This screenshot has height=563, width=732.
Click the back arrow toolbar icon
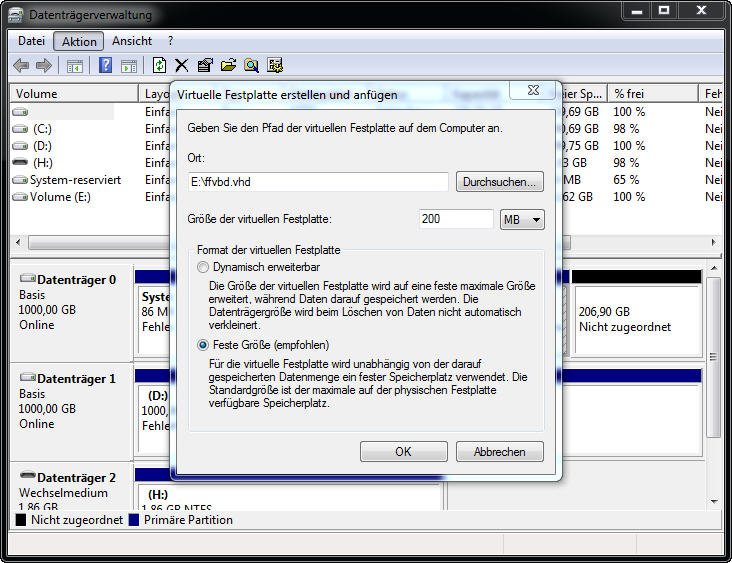(21, 66)
